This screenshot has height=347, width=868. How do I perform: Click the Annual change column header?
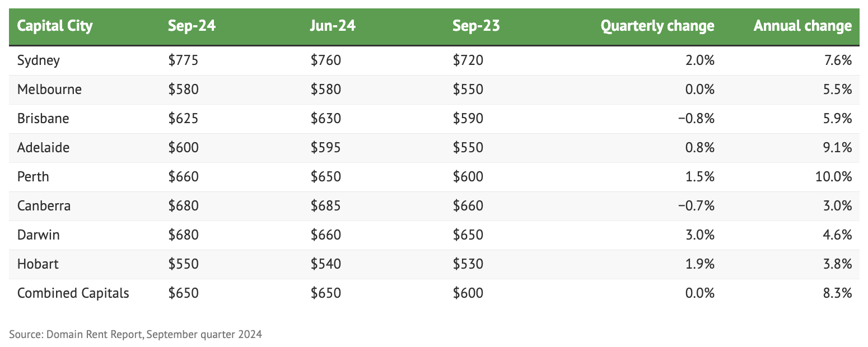802,26
